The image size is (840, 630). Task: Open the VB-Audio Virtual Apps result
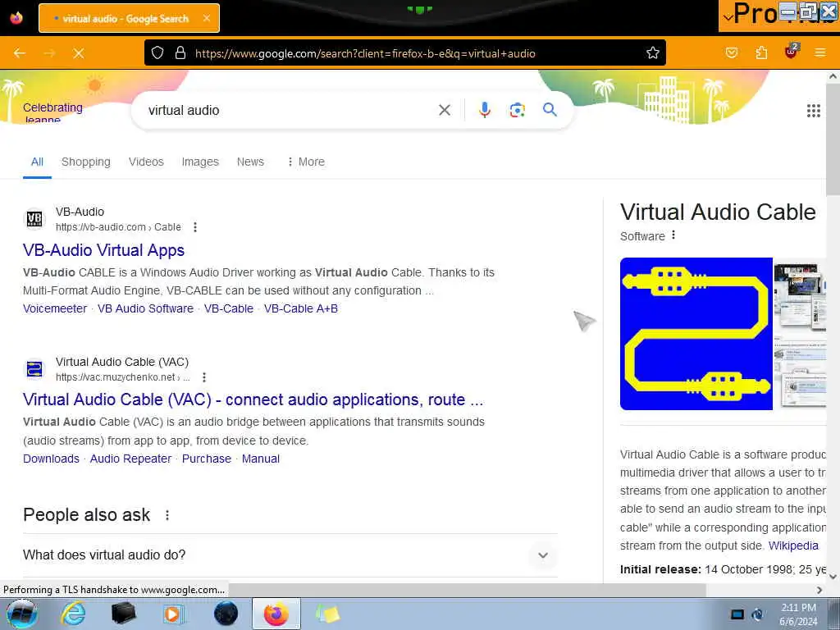pyautogui.click(x=104, y=250)
